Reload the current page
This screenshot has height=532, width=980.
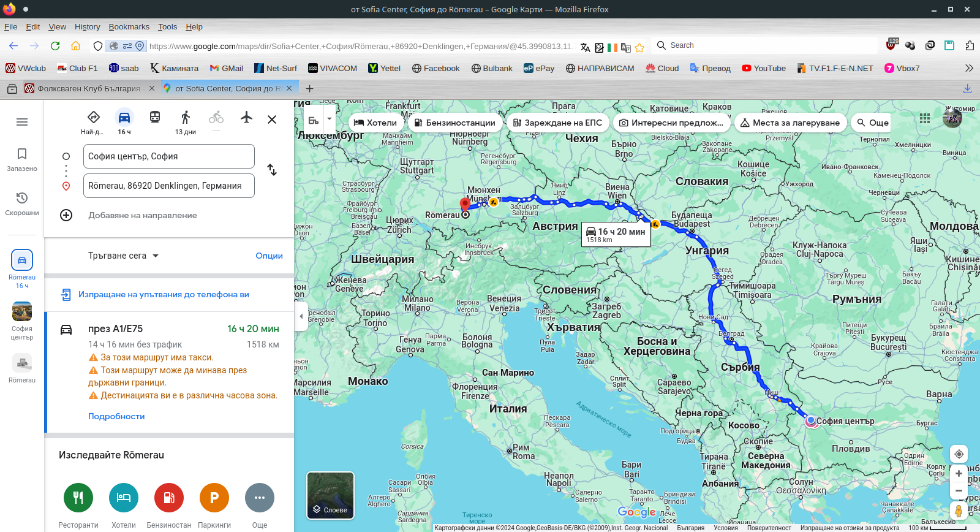(x=55, y=46)
